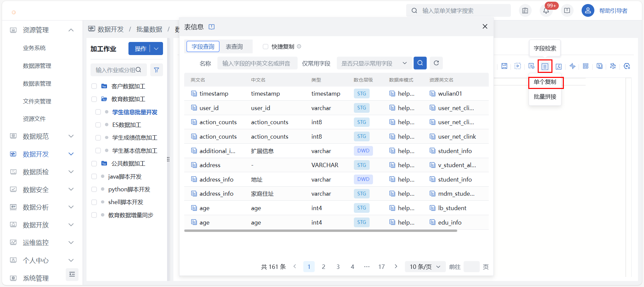The width and height of the screenshot is (644, 287).
Task: Expand the 运维监控 sidebar section
Action: (x=71, y=243)
